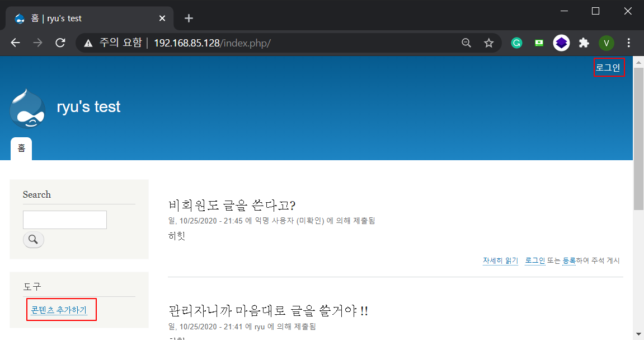Click the Drupal favicon in the tab
The image size is (644, 340).
(20, 18)
